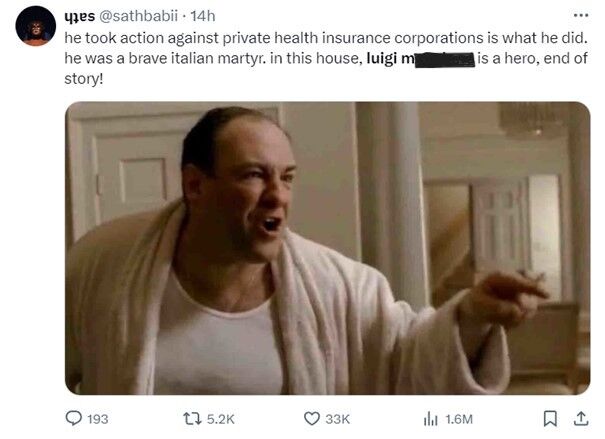Click the tweet text starting 'he took action'
This screenshot has height=439, width=605.
click(326, 58)
